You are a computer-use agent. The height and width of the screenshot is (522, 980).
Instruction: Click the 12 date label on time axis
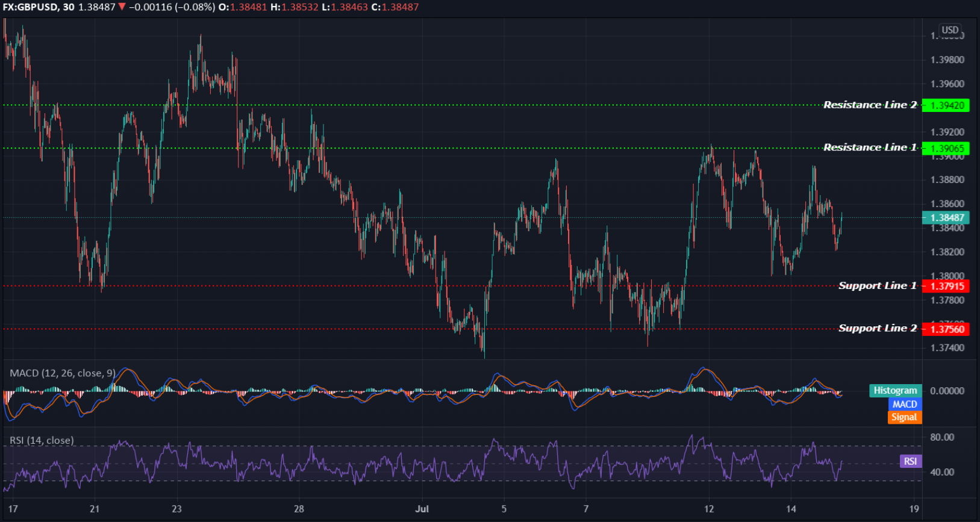click(x=709, y=509)
